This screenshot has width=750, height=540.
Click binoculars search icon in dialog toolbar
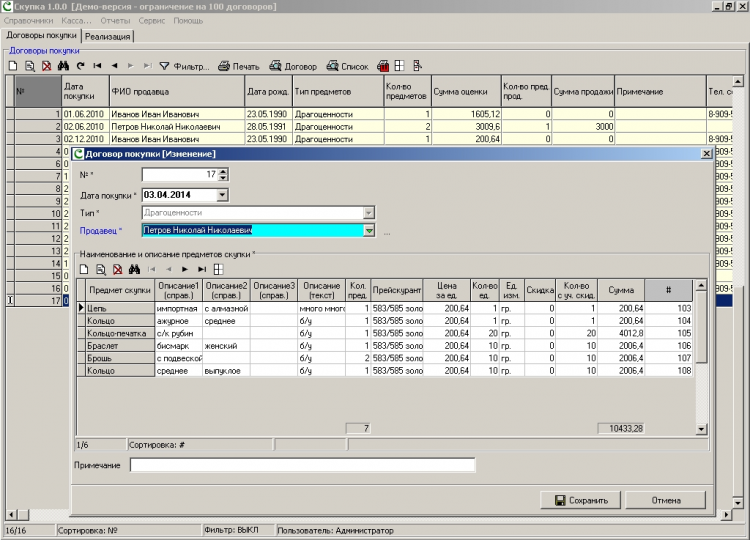132,269
